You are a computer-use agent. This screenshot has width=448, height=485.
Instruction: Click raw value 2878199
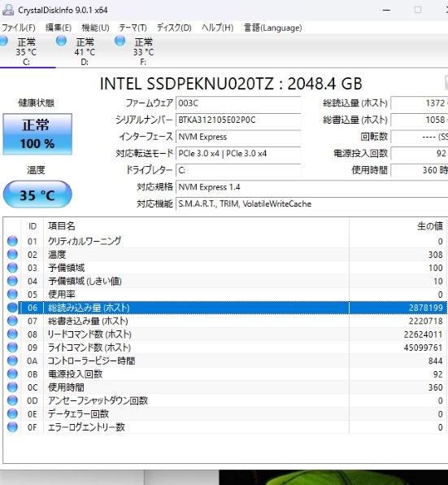click(426, 308)
